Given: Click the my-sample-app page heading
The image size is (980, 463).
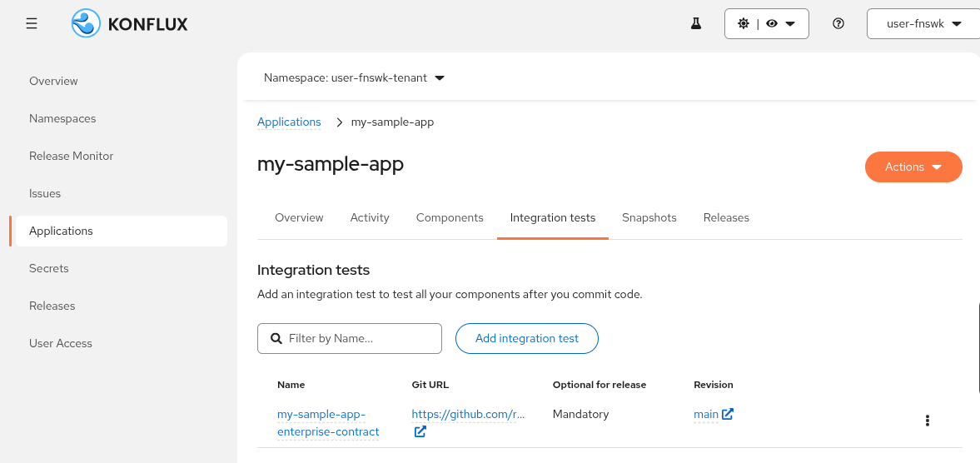Looking at the screenshot, I should [x=331, y=164].
